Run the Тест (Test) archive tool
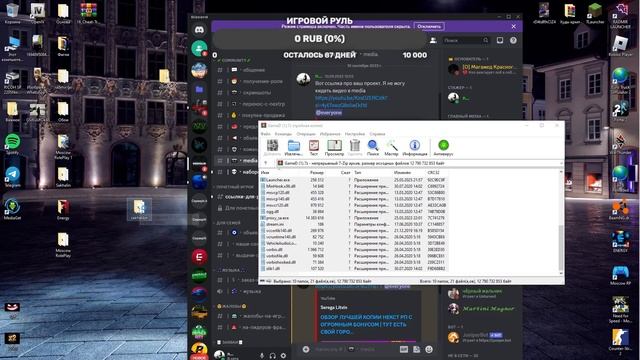 pyautogui.click(x=313, y=148)
